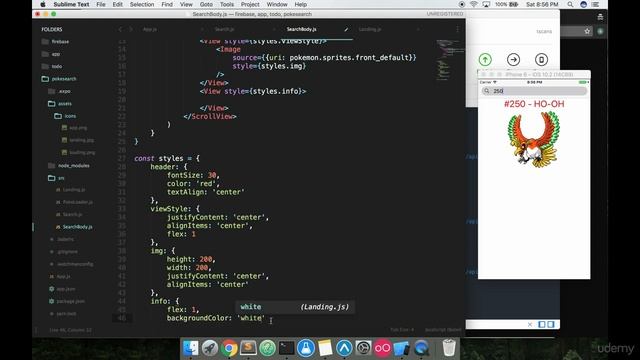Click the search magnifier in simulator search bar
Screen dimensions: 640x360
coord(487,91)
